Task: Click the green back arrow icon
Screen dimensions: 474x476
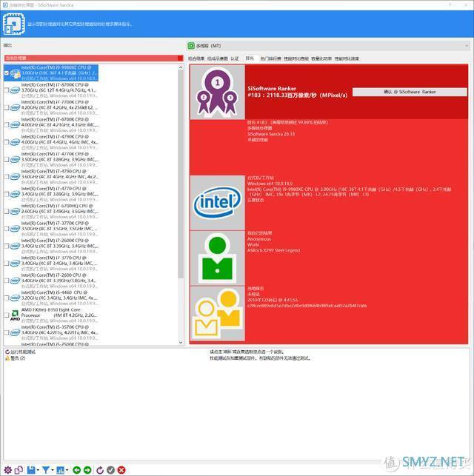Action: tap(77, 469)
